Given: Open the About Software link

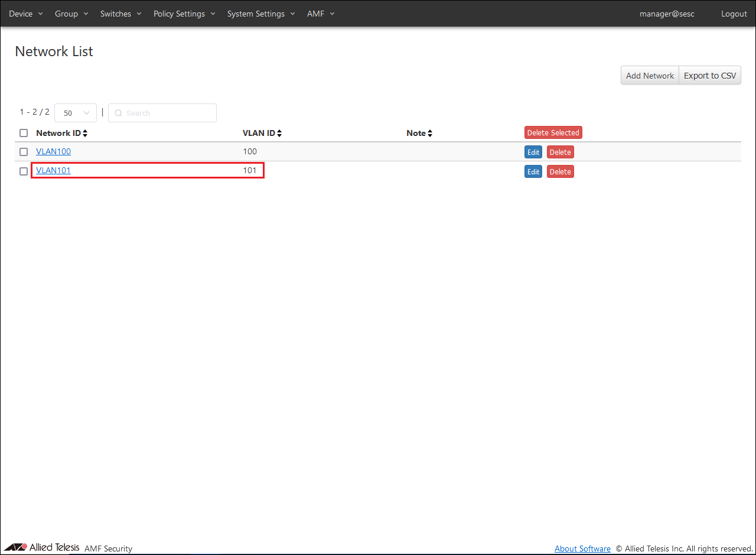Looking at the screenshot, I should 582,548.
